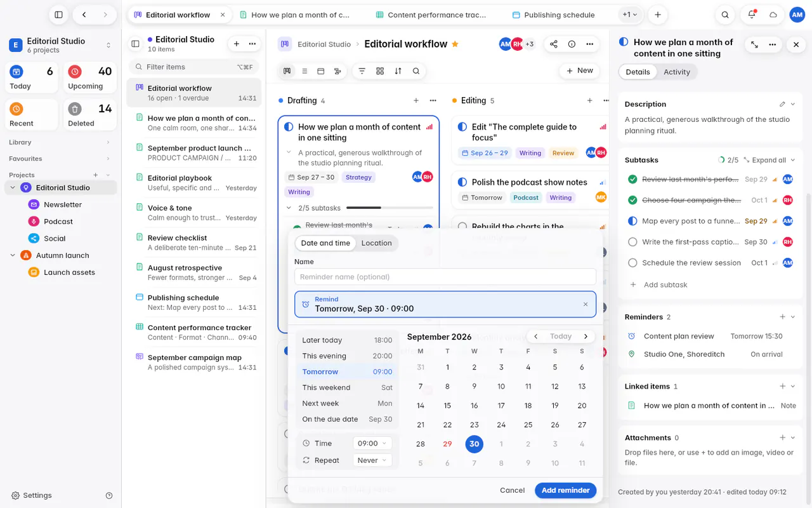Open the cloud sync status icon

[773, 15]
